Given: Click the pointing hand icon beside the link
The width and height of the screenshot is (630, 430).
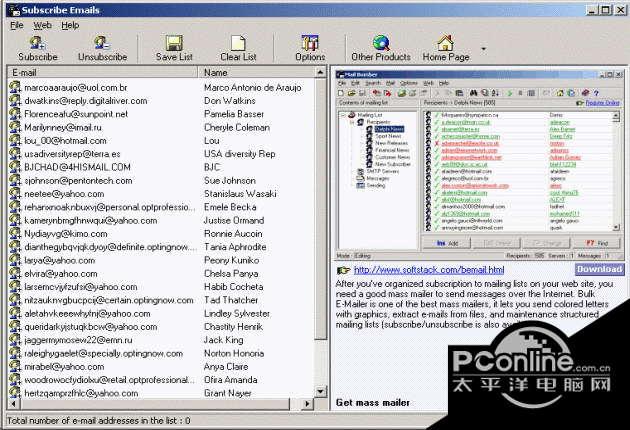Looking at the screenshot, I should point(344,270).
